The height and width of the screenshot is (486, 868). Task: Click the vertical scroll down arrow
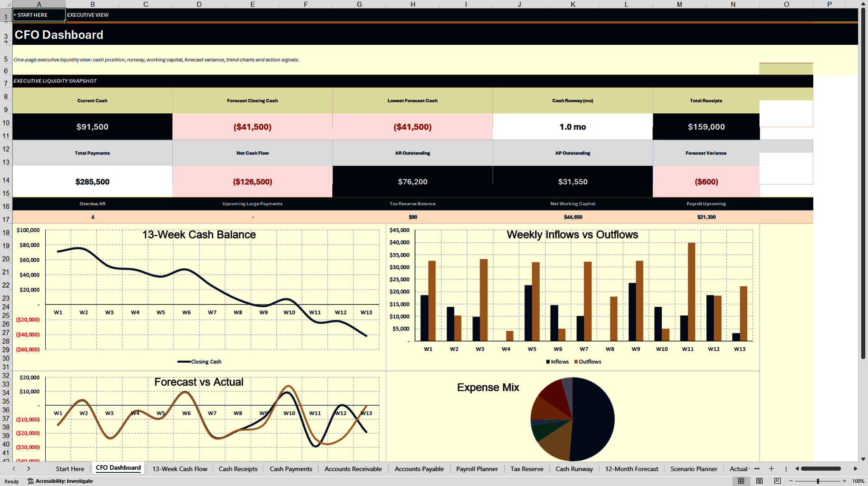pyautogui.click(x=863, y=459)
